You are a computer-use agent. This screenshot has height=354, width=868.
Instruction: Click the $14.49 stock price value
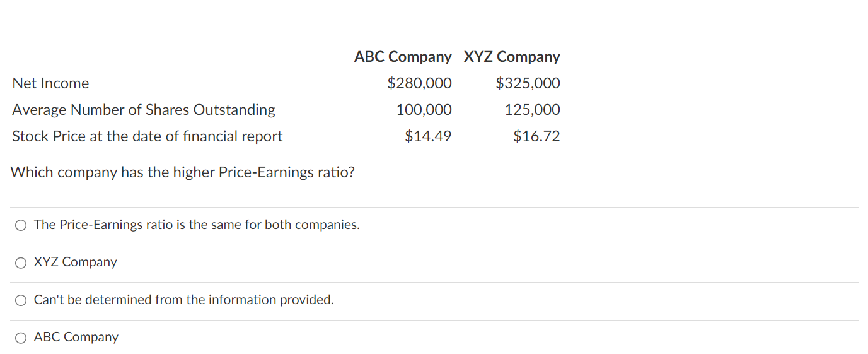coord(428,136)
